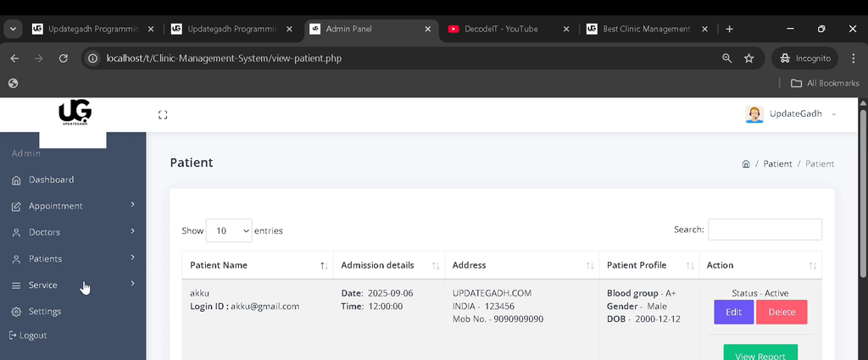Viewport: 868px width, 360px height.
Task: Expand the Patients sidebar menu
Action: [x=73, y=259]
